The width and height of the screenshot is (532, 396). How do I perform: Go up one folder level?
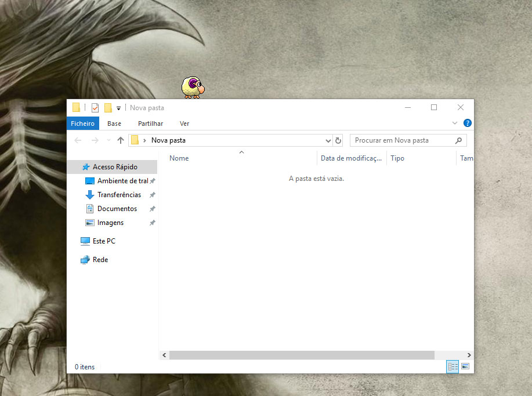tap(121, 140)
